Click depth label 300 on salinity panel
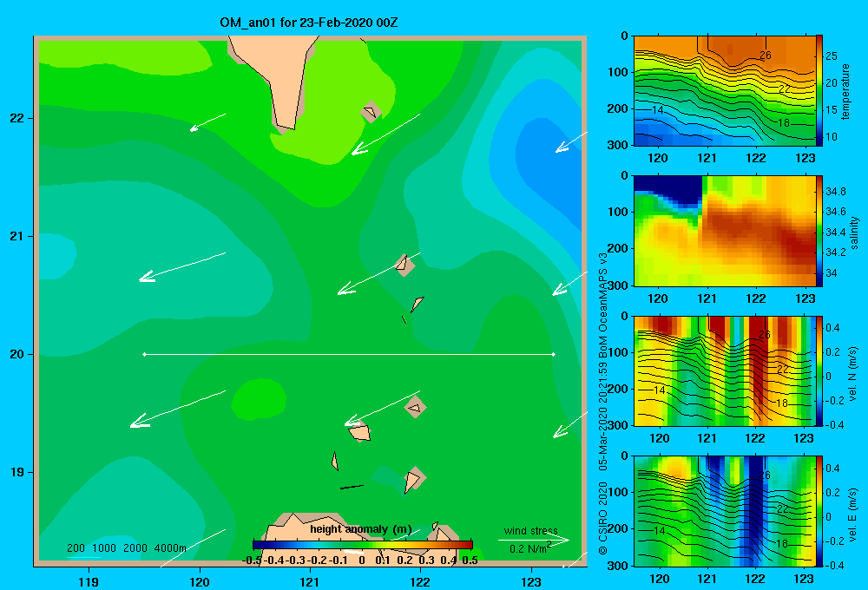This screenshot has width=868, height=590. click(618, 285)
